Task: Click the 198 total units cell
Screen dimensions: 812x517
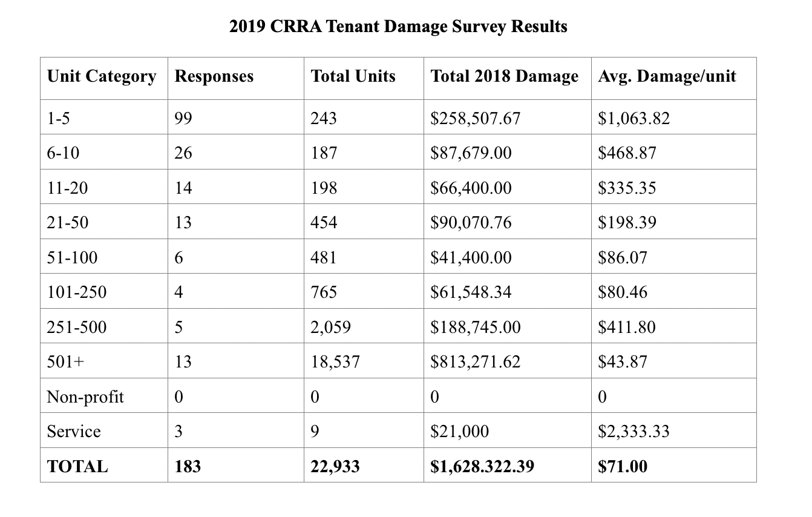Action: 364,187
